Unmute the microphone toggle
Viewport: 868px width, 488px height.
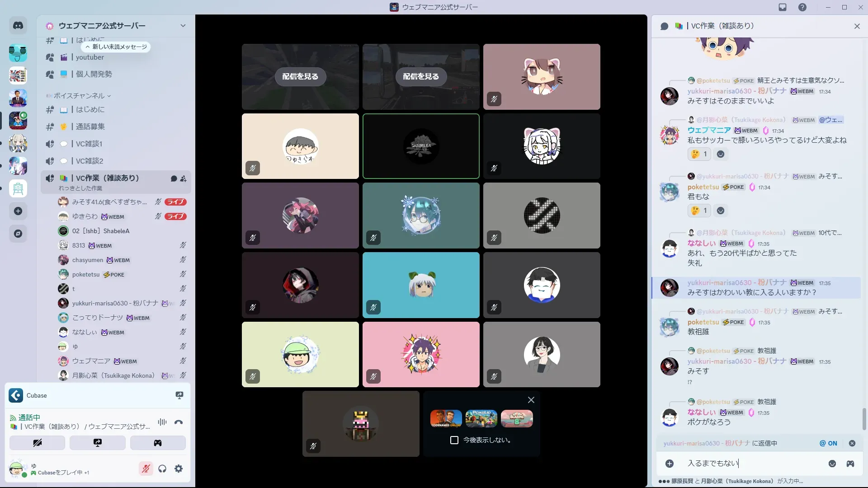click(x=146, y=469)
